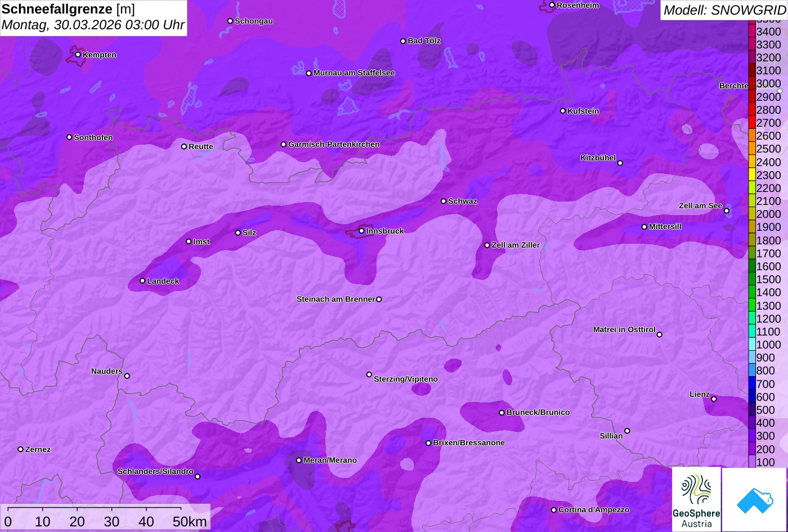This screenshot has width=788, height=532.
Task: Click the blue cloud house logo
Action: click(754, 499)
